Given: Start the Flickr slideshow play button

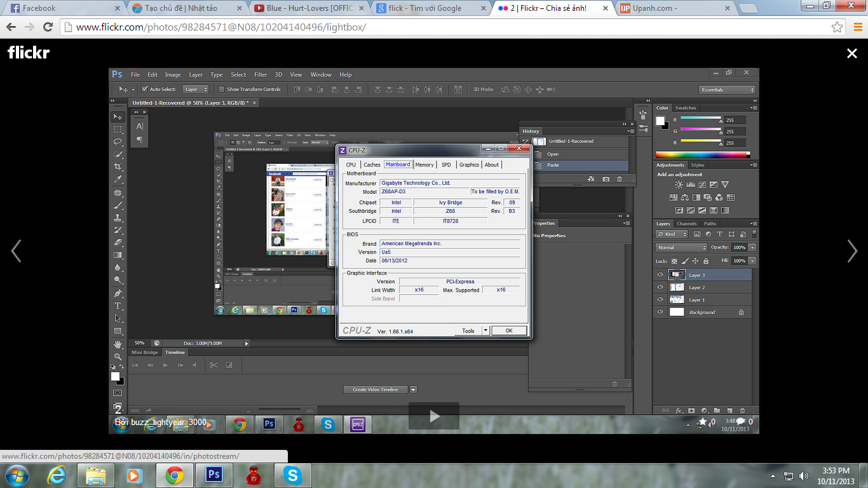Looking at the screenshot, I should [434, 416].
